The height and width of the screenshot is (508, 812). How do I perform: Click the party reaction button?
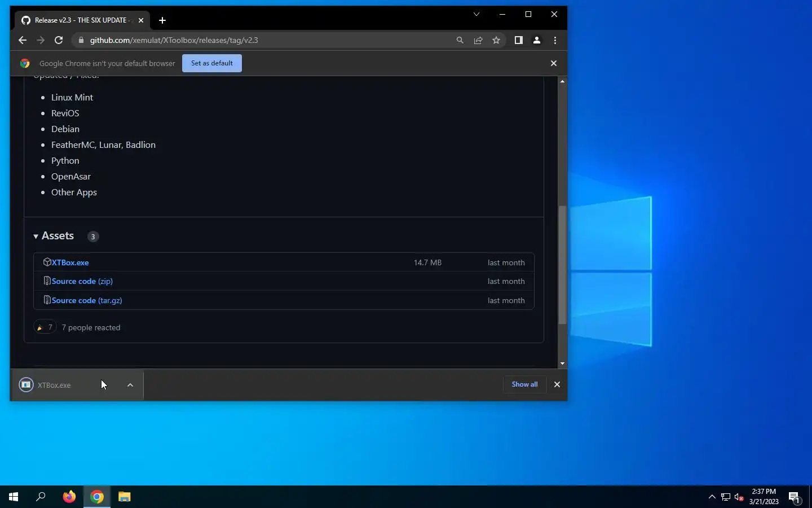pos(45,327)
